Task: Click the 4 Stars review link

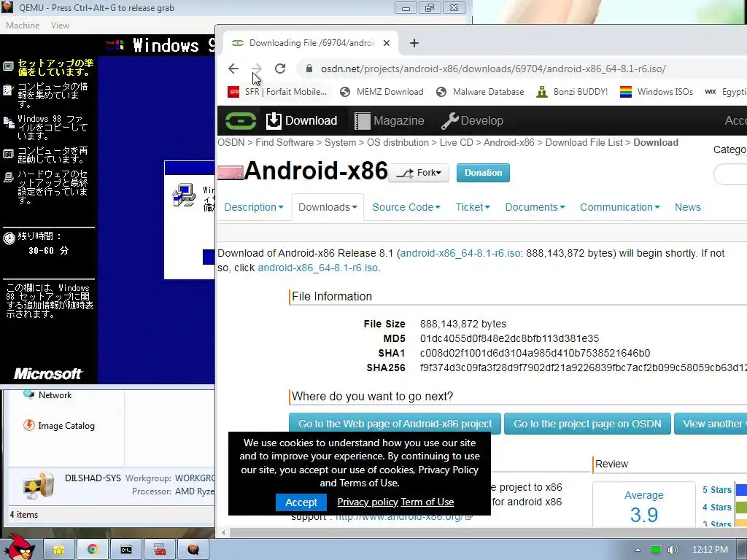Action: point(716,507)
